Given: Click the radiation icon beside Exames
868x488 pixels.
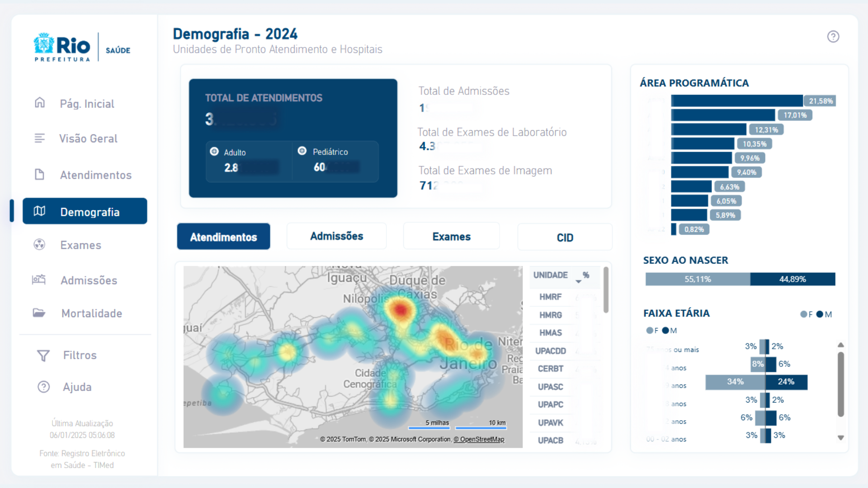Looking at the screenshot, I should pyautogui.click(x=40, y=244).
